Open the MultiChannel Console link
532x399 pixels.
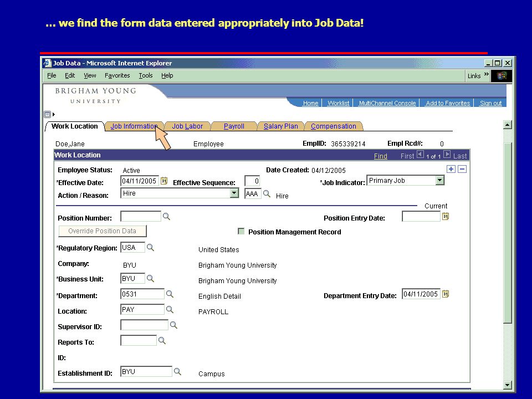coord(387,103)
